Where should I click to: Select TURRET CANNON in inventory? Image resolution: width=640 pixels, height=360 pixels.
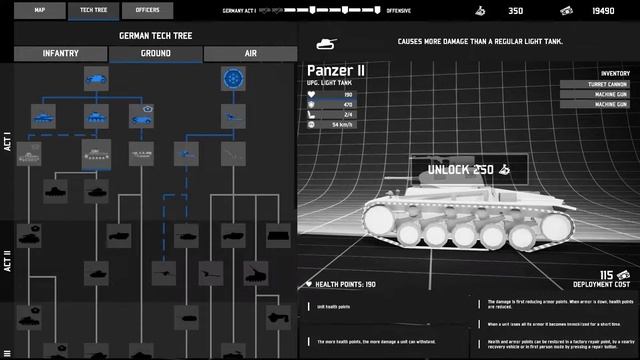click(595, 84)
